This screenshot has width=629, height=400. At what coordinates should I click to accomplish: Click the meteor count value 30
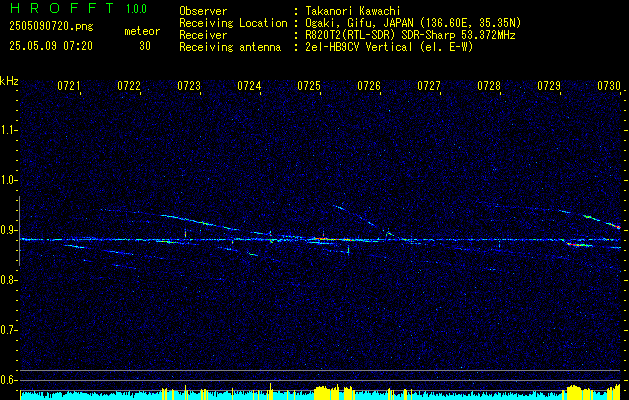click(145, 46)
